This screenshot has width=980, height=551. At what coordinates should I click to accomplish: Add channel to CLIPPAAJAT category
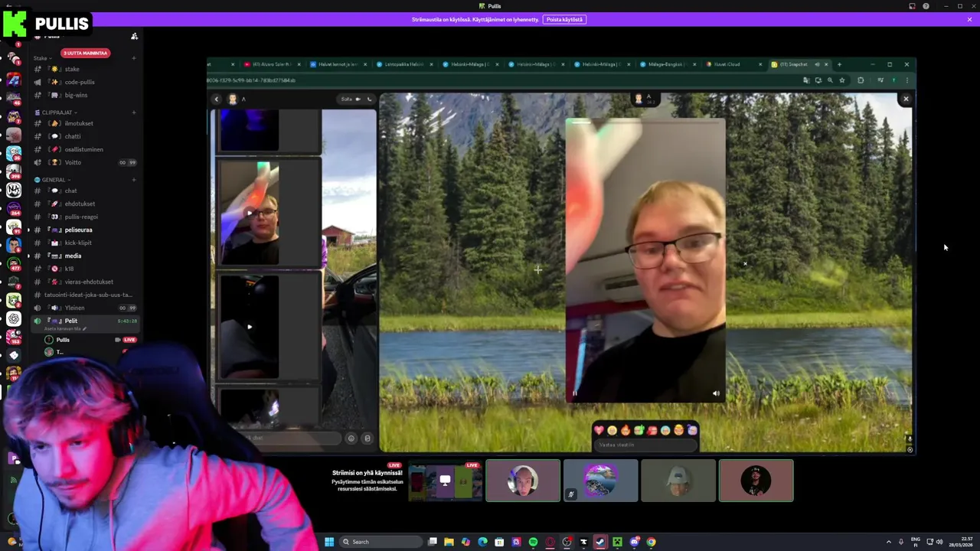pos(134,112)
